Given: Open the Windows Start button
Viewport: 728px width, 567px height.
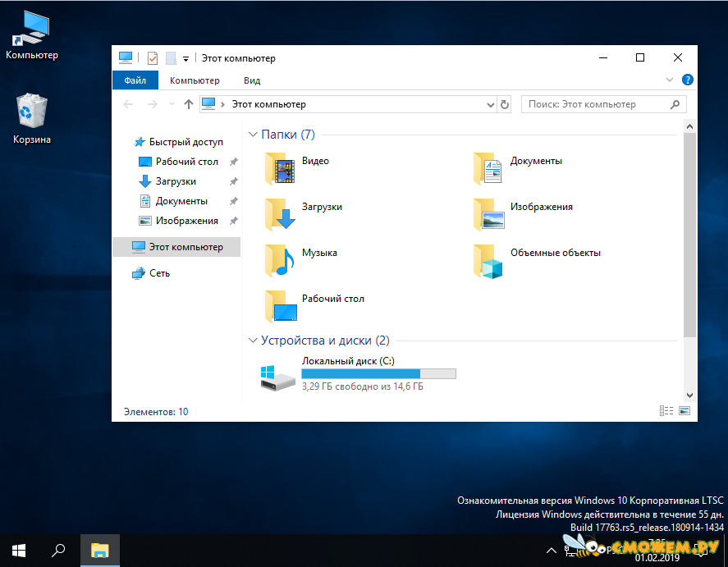Looking at the screenshot, I should pos(19,551).
